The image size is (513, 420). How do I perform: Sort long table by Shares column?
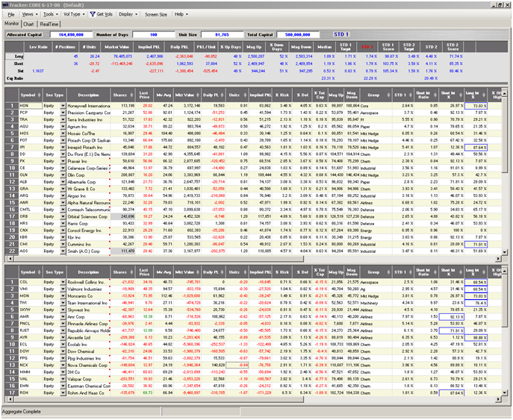(122, 95)
